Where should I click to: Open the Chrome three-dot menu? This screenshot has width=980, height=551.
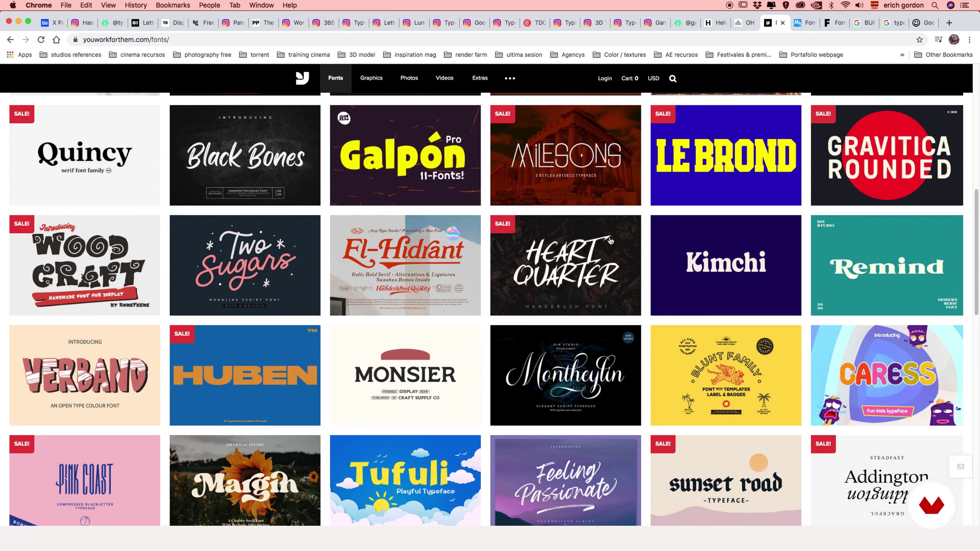pyautogui.click(x=969, y=40)
